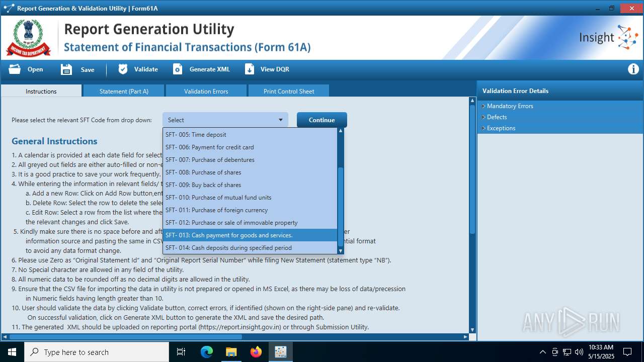This screenshot has height=362, width=644.
Task: Switch to Statement (Part A) tab
Action: tap(124, 91)
